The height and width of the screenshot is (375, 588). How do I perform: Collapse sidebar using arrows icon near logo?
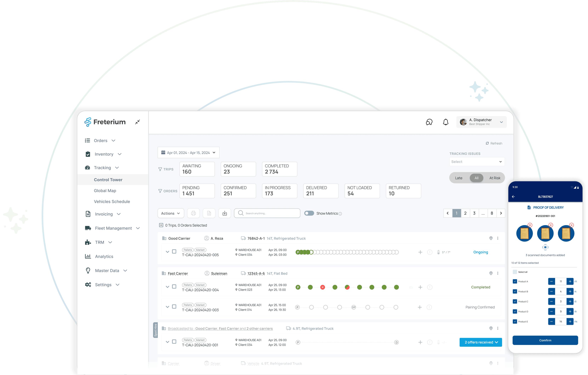138,122
